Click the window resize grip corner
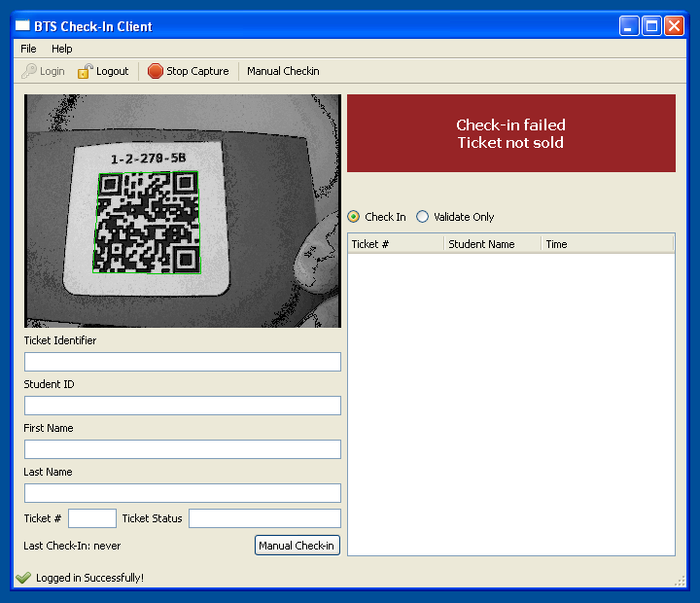The image size is (700, 603). 680,581
